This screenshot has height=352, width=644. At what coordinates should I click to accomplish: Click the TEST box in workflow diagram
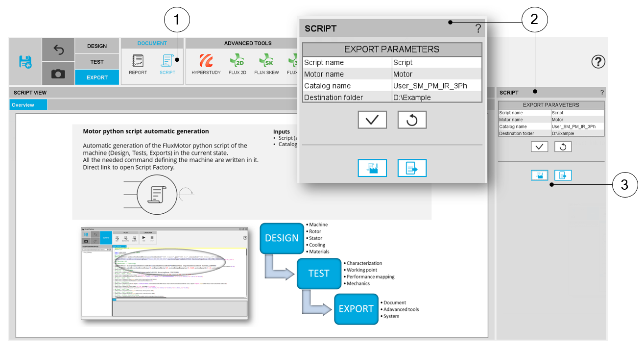(x=319, y=274)
